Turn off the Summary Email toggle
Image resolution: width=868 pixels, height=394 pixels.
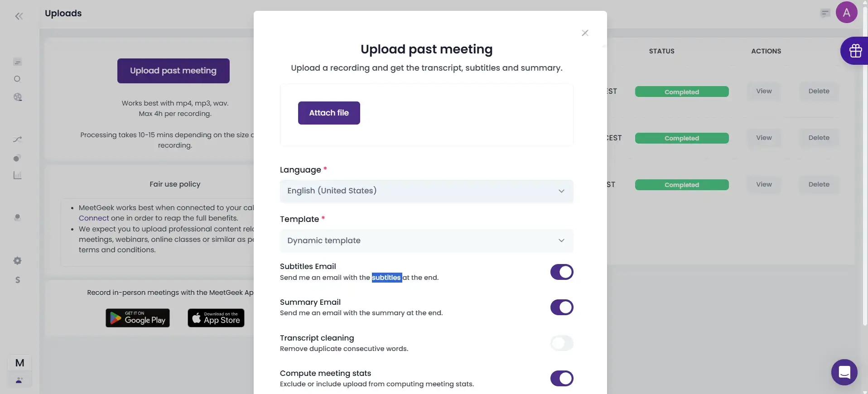(x=561, y=308)
